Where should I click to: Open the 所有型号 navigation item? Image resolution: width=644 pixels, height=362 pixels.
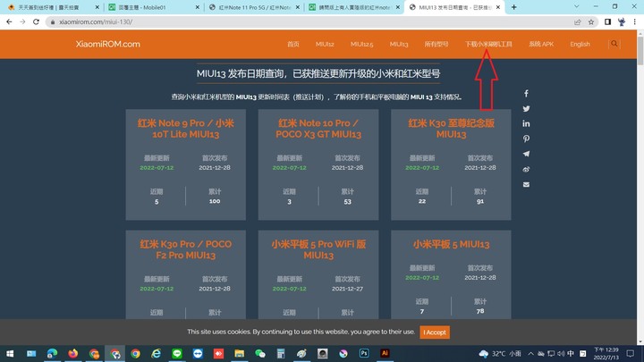436,44
